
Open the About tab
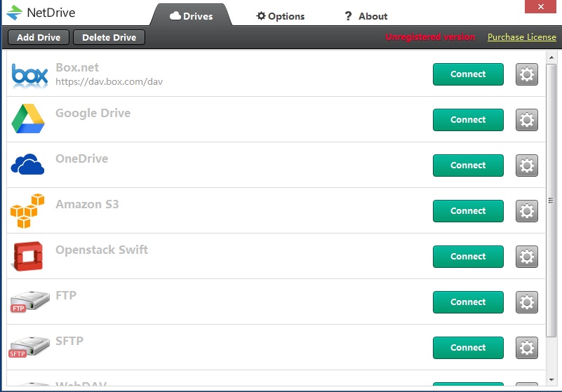[x=366, y=16]
